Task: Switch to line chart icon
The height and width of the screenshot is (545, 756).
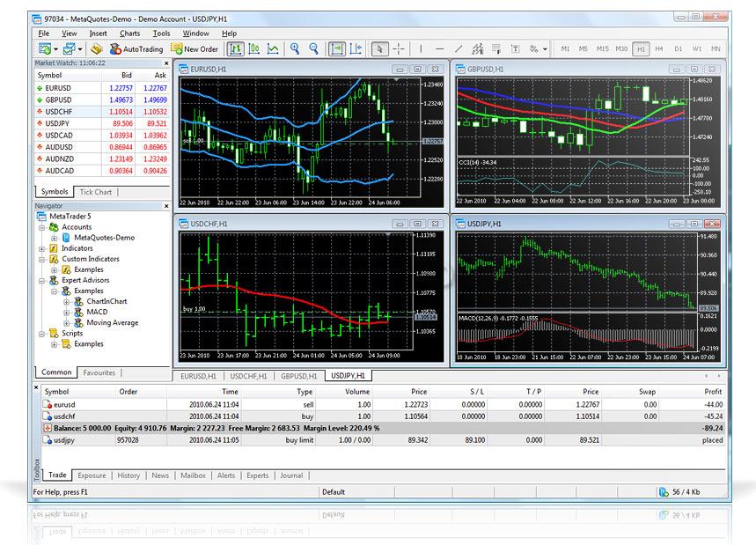Action: 273,49
